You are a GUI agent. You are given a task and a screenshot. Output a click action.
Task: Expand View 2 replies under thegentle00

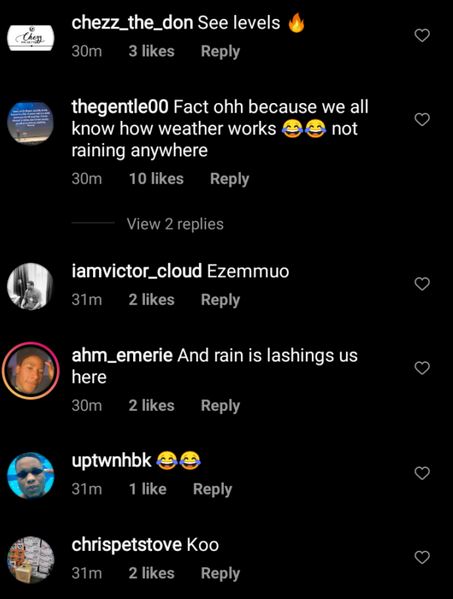click(x=175, y=224)
